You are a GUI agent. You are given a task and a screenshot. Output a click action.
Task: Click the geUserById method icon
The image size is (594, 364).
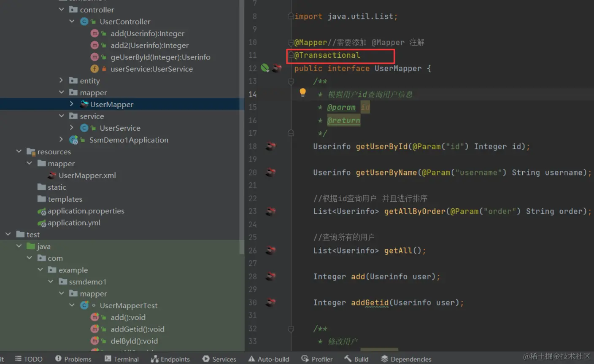[x=94, y=57]
